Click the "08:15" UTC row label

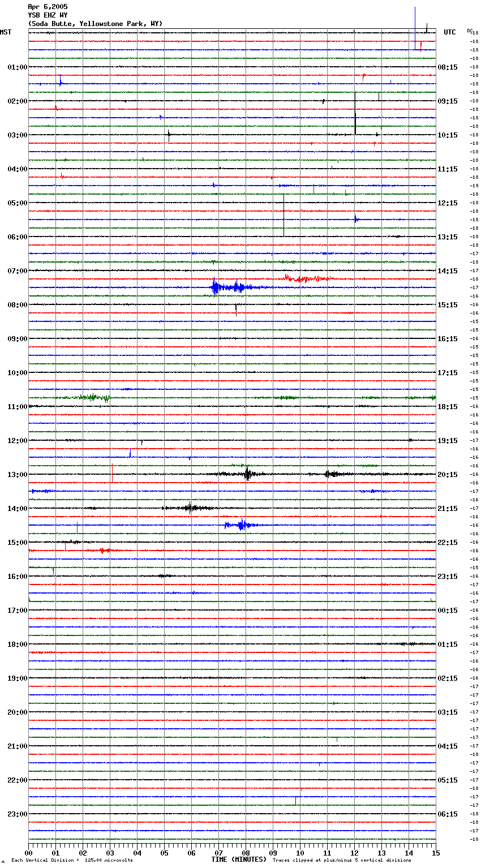(x=448, y=67)
